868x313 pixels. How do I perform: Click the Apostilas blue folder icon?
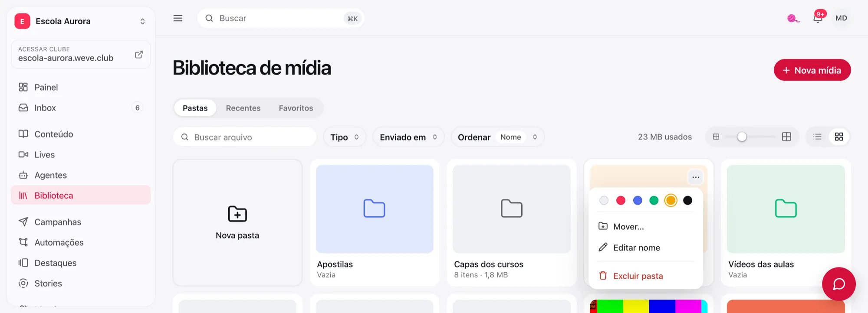(x=374, y=209)
